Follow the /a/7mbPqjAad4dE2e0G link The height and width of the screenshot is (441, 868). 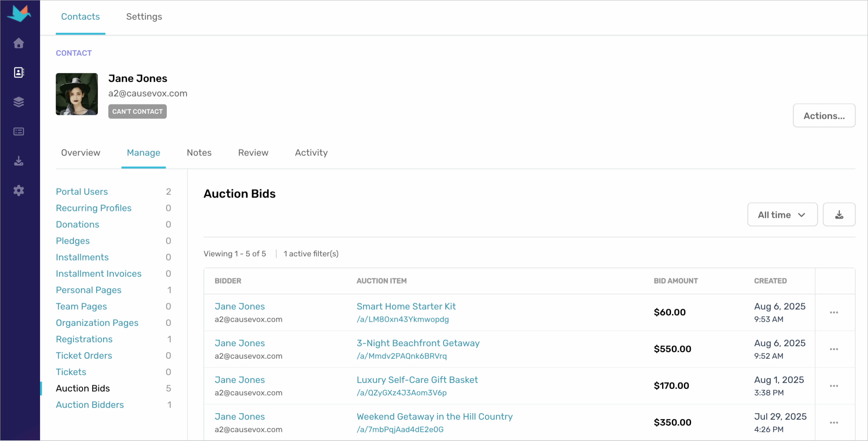point(400,429)
